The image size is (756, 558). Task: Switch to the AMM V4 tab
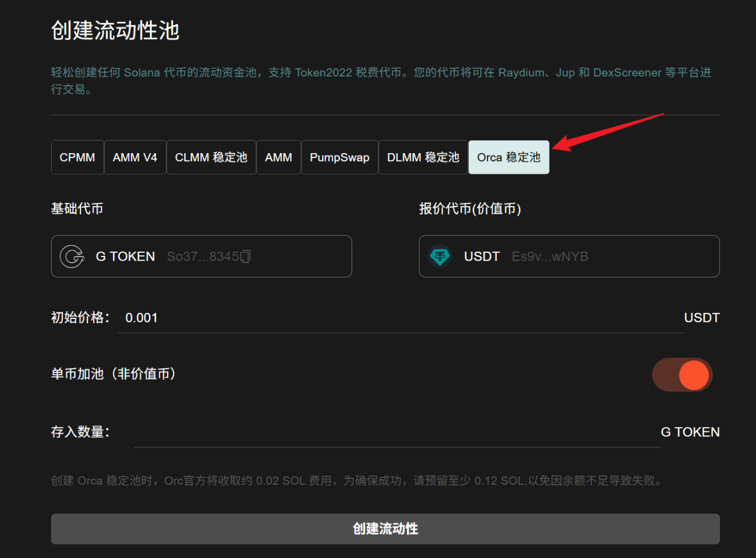[135, 157]
